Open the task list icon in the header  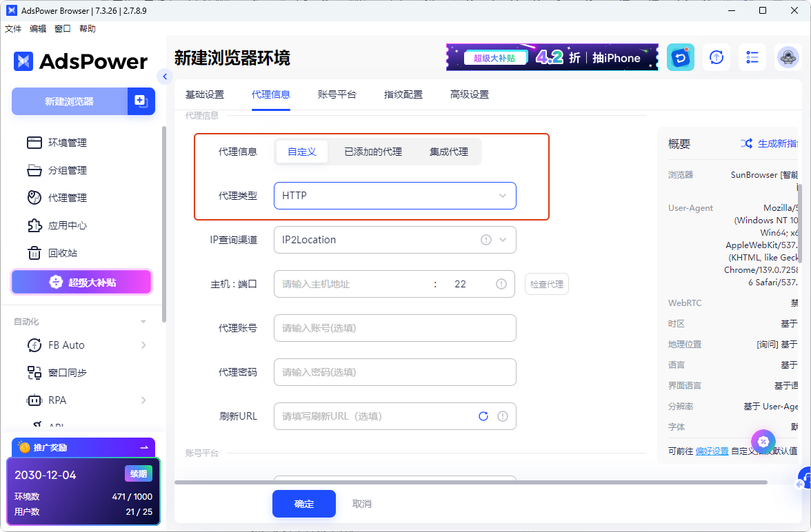point(752,57)
